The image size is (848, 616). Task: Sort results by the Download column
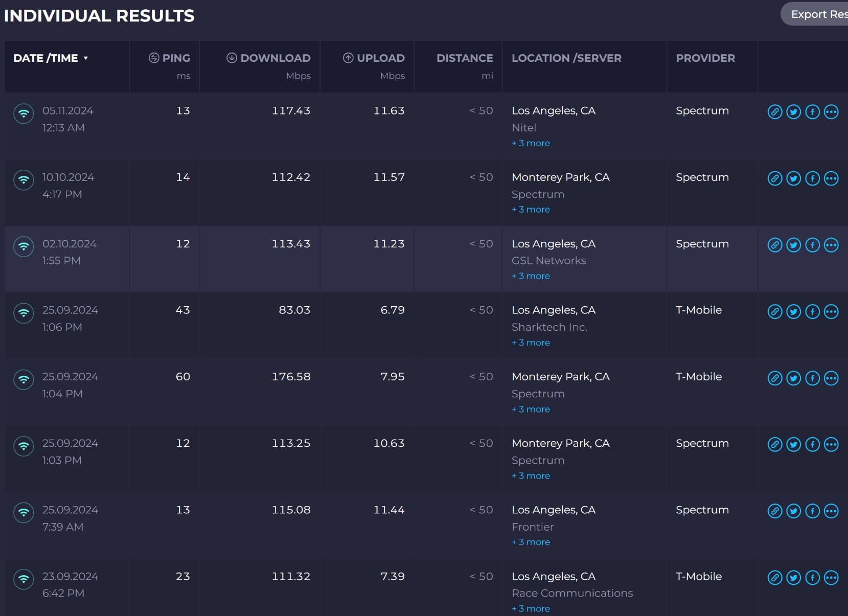tap(268, 58)
